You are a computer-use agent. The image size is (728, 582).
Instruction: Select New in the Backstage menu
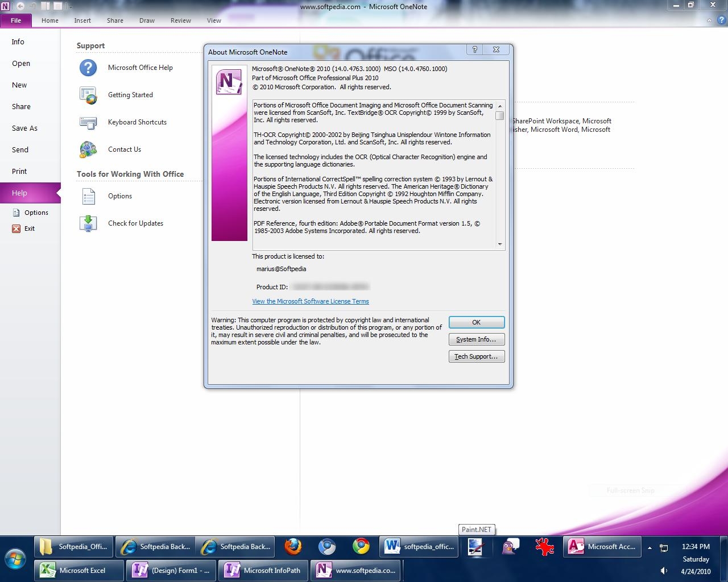(x=30, y=85)
